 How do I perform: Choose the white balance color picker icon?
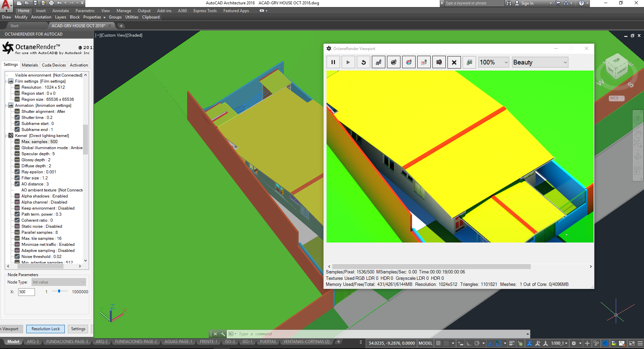click(x=409, y=62)
